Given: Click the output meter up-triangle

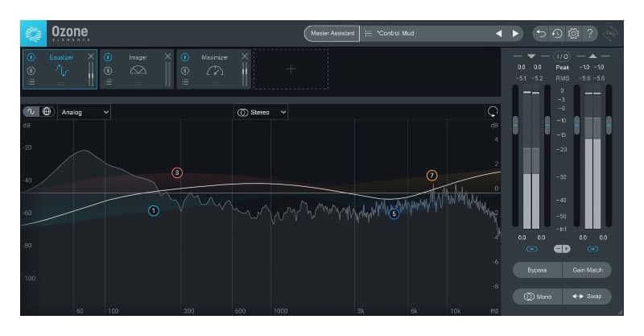Looking at the screenshot, I should pyautogui.click(x=592, y=56).
